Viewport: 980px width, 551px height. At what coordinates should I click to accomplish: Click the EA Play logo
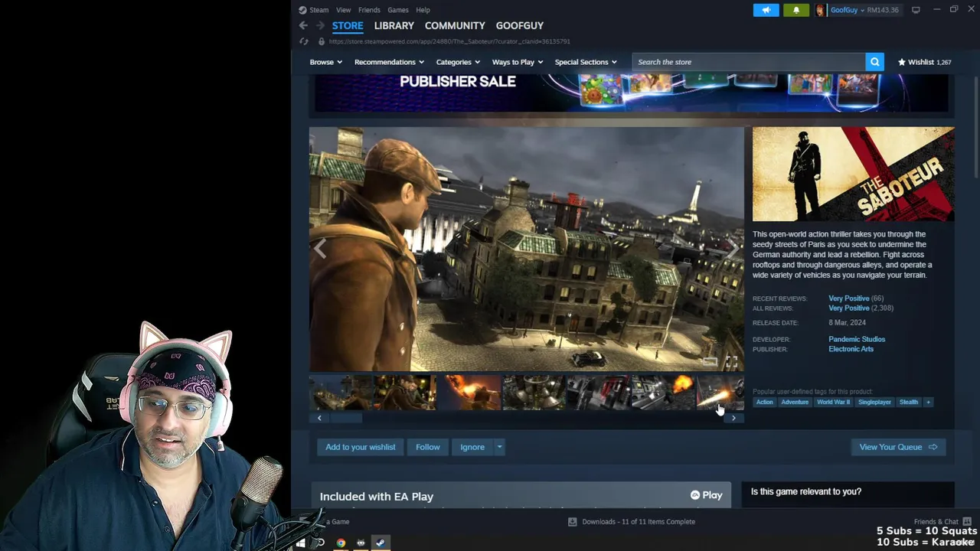706,495
